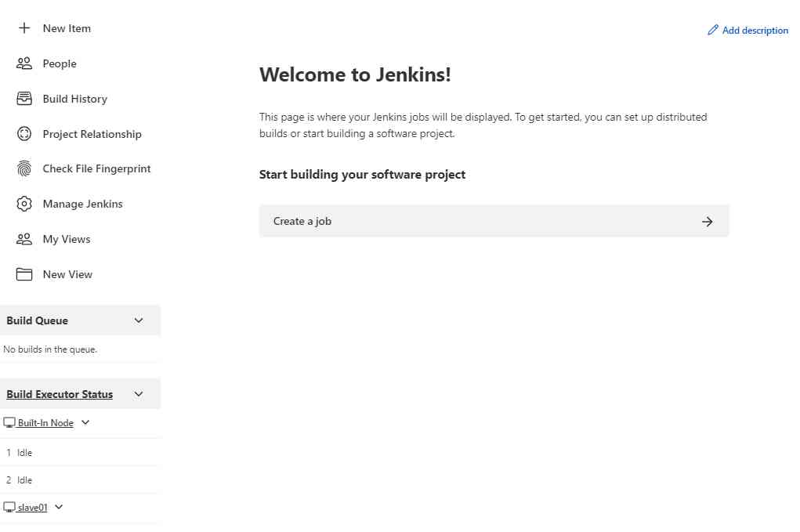Select the New View folder icon
Viewport: 800px width, 532px height.
[x=23, y=274]
